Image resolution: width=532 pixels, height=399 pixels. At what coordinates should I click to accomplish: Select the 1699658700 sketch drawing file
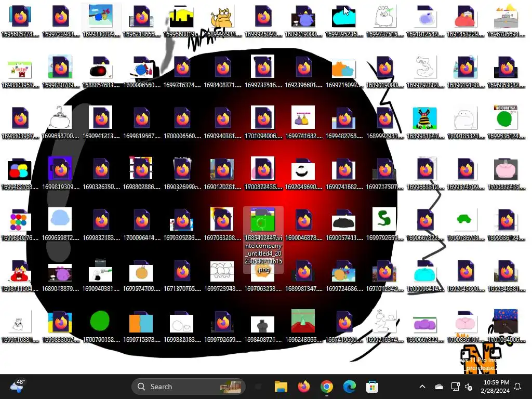[60, 123]
